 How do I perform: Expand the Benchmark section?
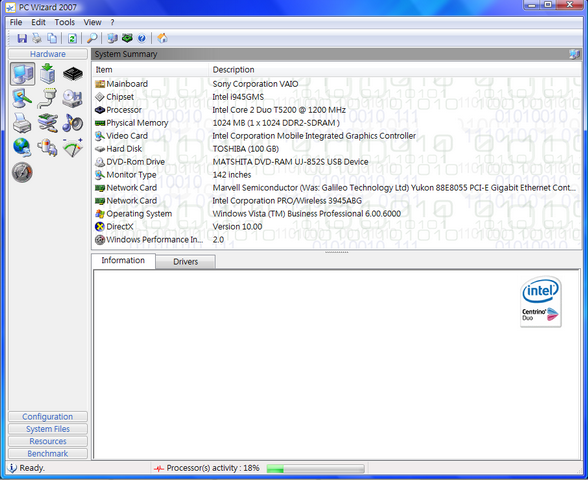click(48, 454)
